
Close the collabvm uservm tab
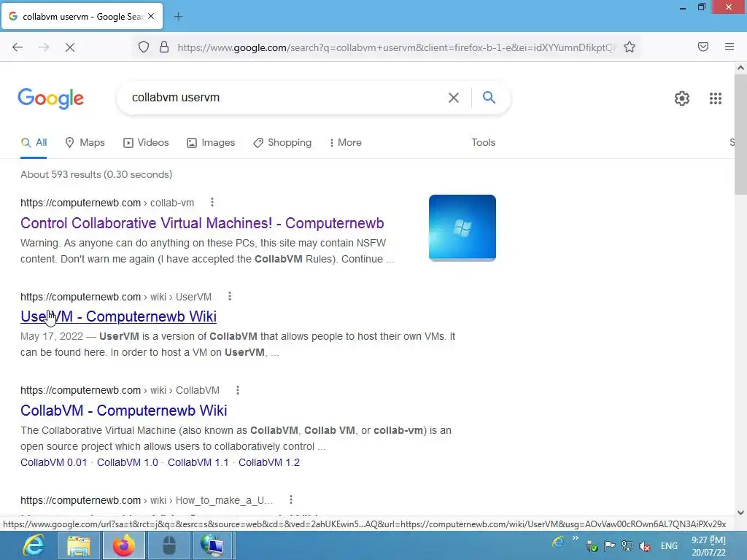pyautogui.click(x=151, y=16)
